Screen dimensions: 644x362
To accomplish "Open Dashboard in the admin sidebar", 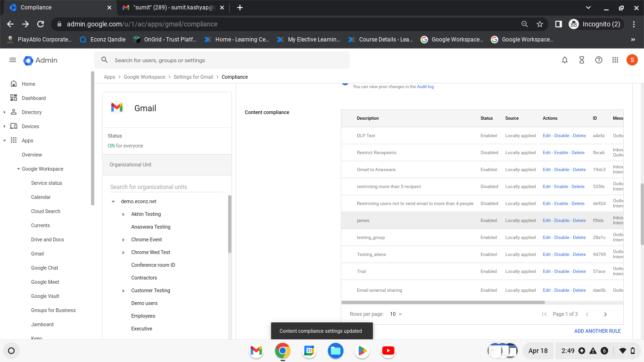I will 34,98.
